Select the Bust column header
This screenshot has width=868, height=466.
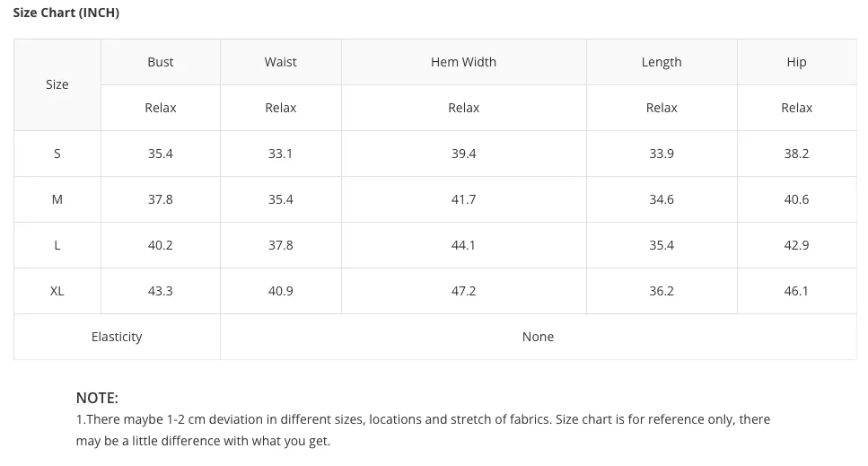tap(161, 62)
